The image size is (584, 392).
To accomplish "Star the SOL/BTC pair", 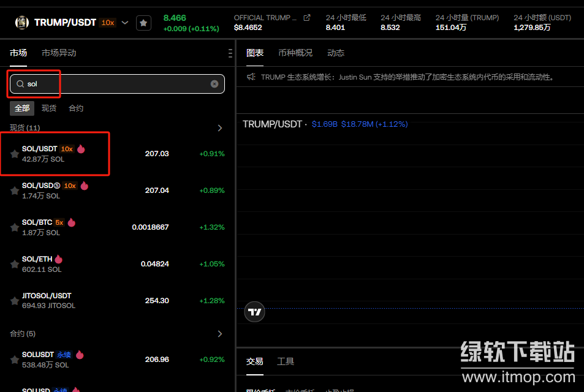I will [15, 228].
